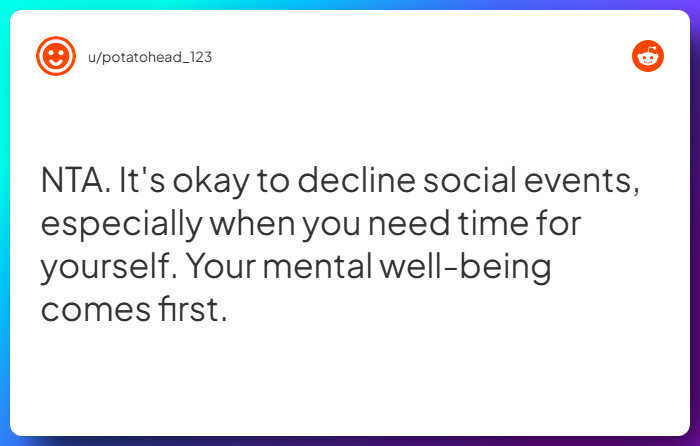Click the phrase "when you need"
This screenshot has width=700, height=446.
point(338,225)
